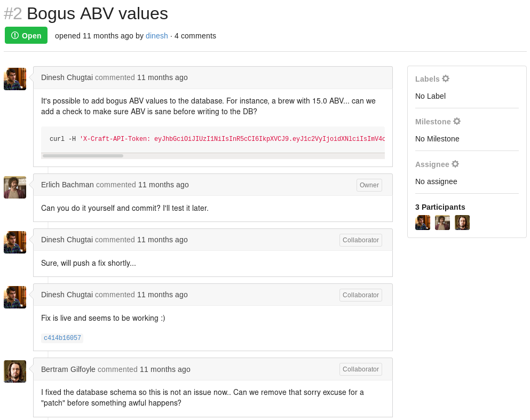Click the Bogus ABV values issue title
The image size is (530, 420).
point(97,13)
